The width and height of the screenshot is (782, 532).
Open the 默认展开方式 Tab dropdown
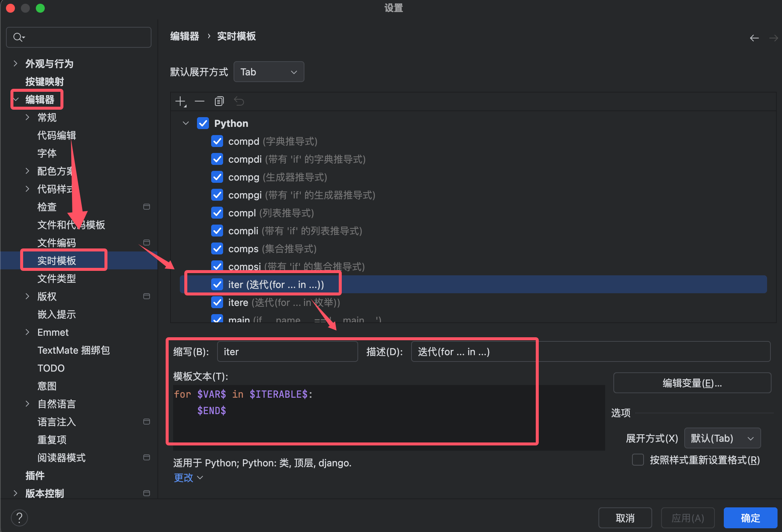[269, 72]
